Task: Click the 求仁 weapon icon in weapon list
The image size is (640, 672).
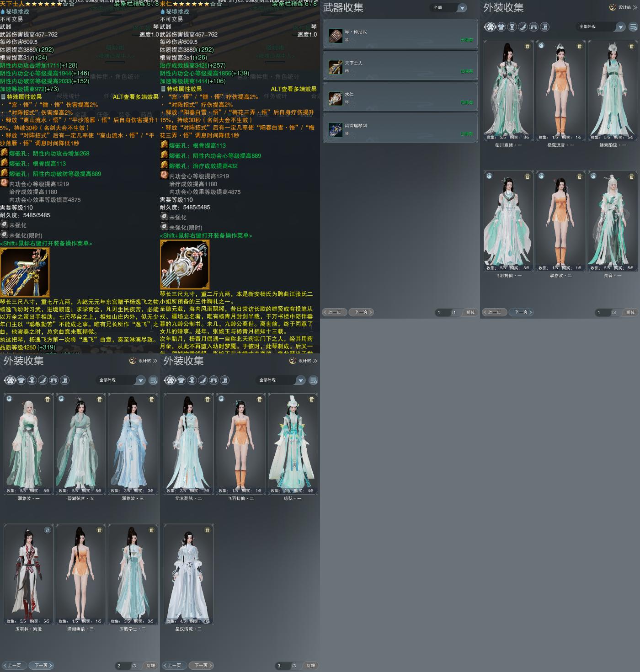Action: coord(336,98)
